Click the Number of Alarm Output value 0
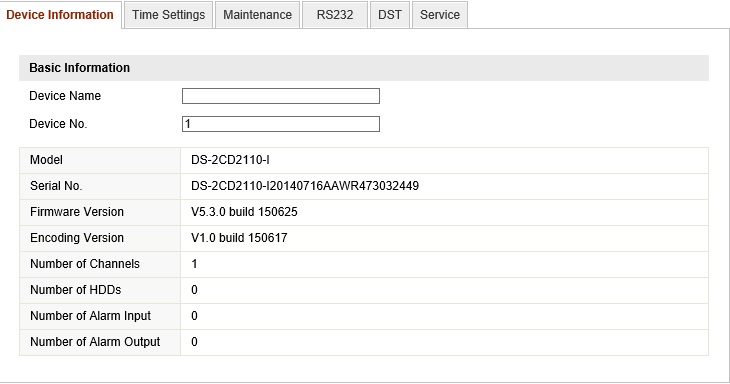Screen dimensions: 730x384 (194, 342)
